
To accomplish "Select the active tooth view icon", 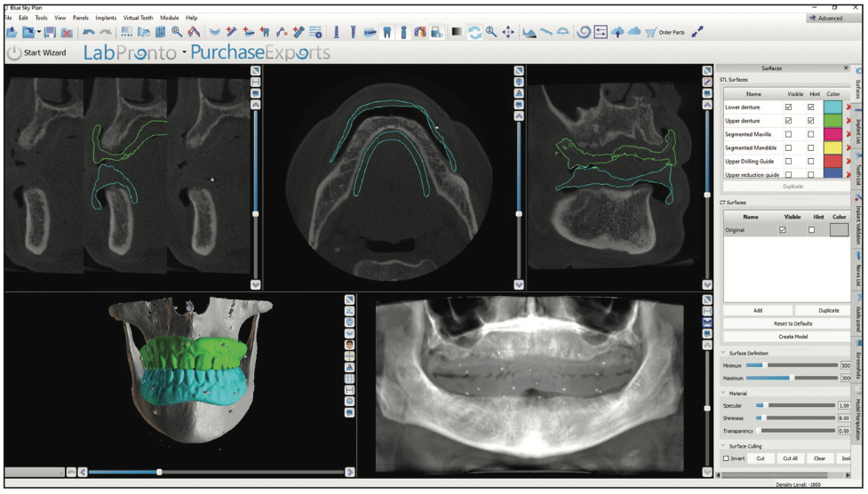I will coord(387,32).
